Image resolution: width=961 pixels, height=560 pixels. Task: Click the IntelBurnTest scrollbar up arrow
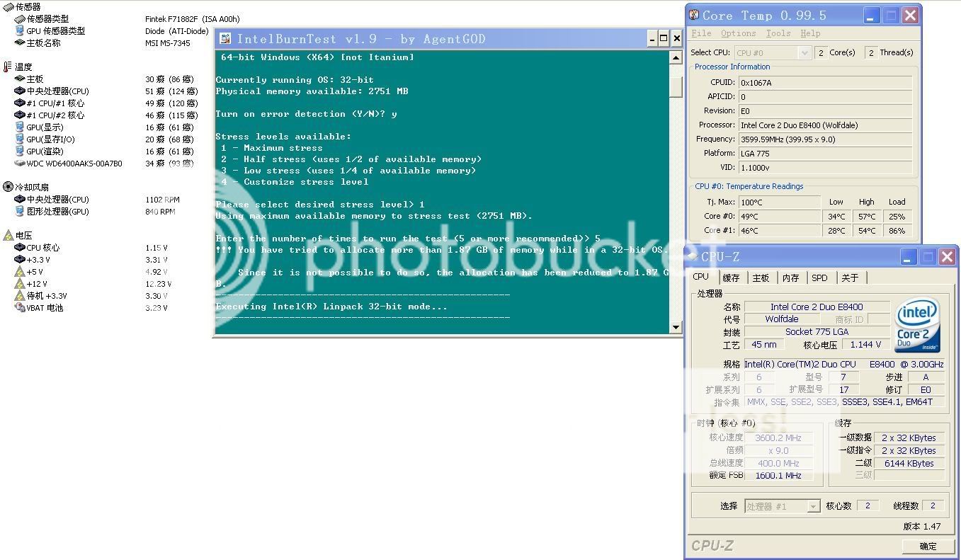pyautogui.click(x=676, y=58)
